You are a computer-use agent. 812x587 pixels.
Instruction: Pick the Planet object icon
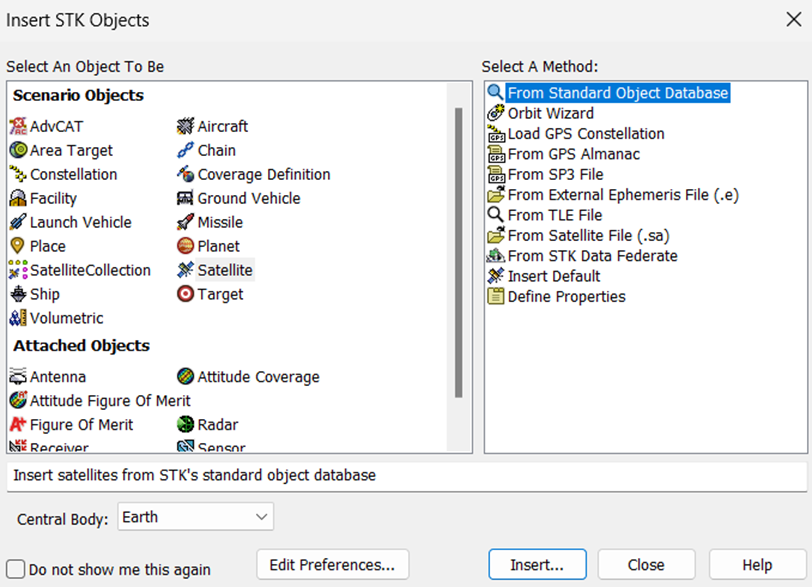click(185, 246)
